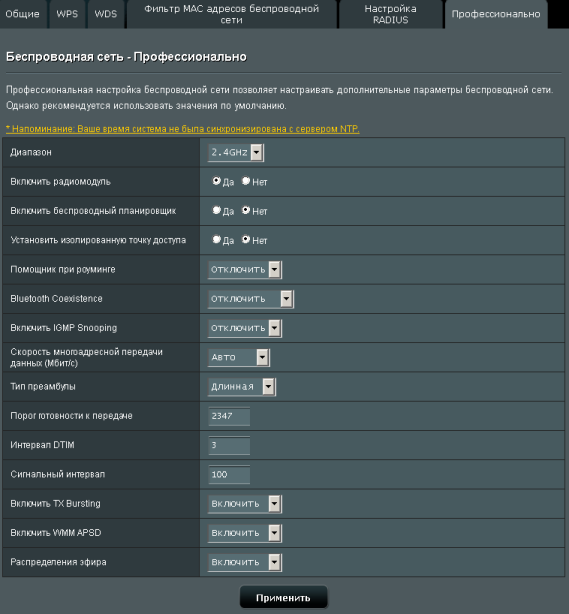Click the Интервал DTIM input field
The height and width of the screenshot is (614, 569).
pos(229,445)
